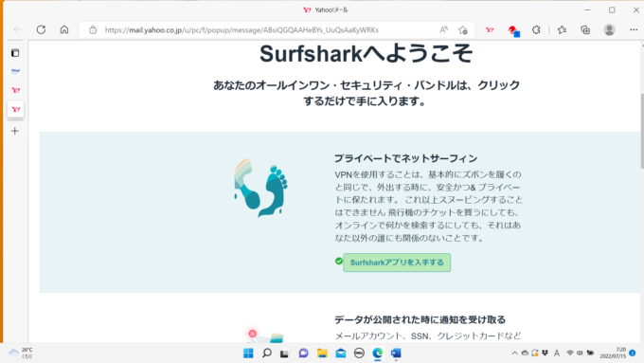Switch to the upper Yahoo vertical tab
This screenshot has height=363, width=644.
[15, 90]
